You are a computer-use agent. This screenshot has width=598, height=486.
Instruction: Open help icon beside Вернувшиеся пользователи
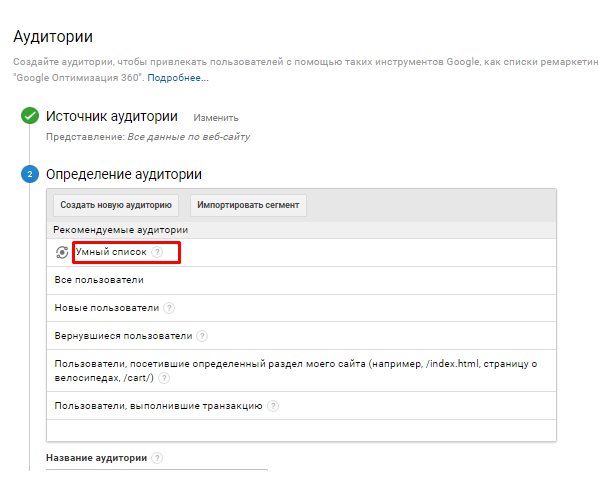[202, 336]
